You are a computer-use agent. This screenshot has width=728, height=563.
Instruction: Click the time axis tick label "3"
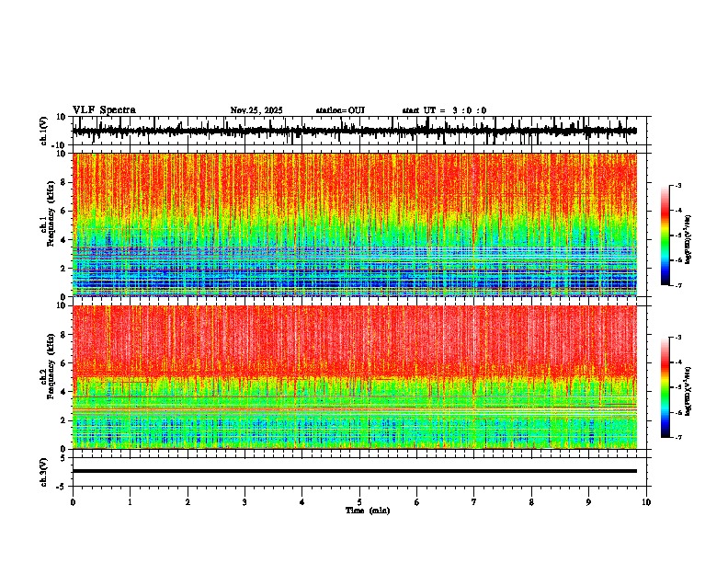click(x=245, y=502)
